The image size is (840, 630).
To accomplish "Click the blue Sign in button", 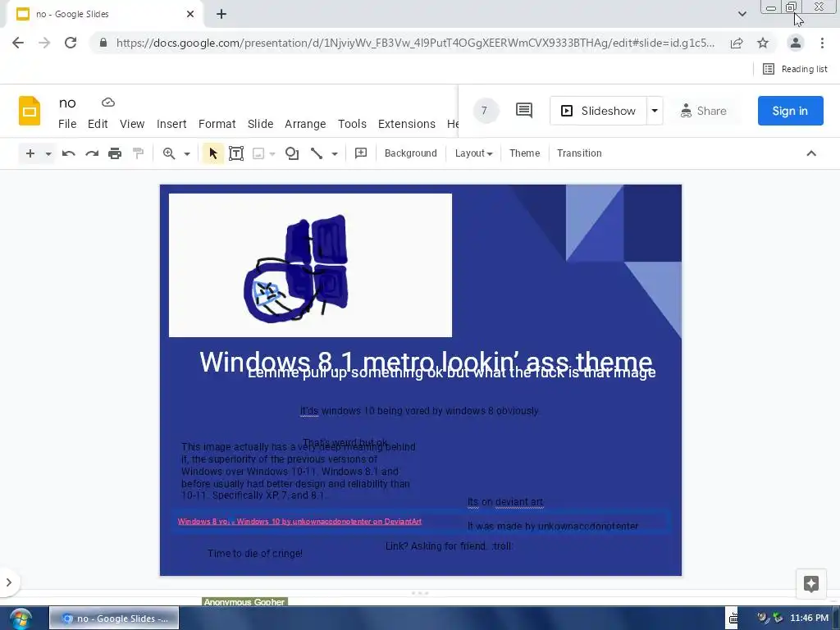I will [x=790, y=111].
